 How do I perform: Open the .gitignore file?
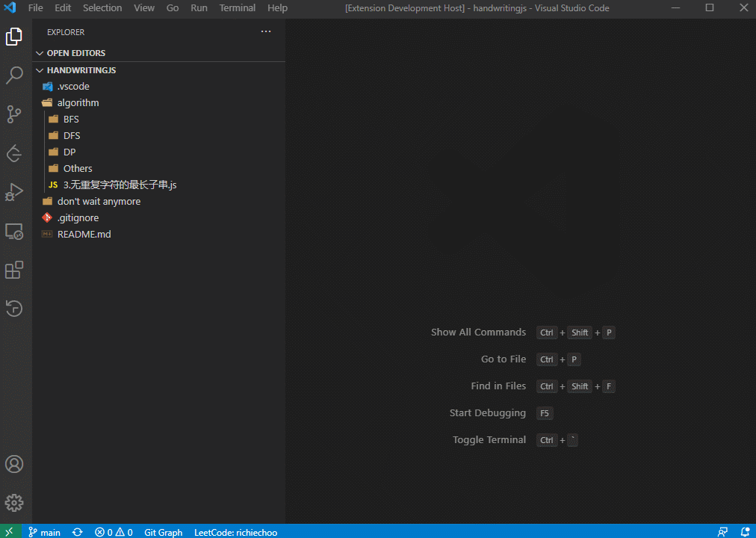pos(159,217)
